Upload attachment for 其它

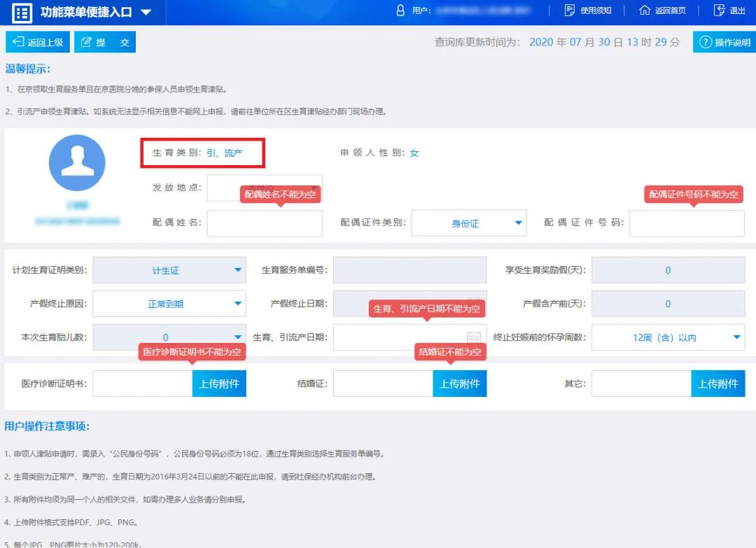pyautogui.click(x=718, y=384)
